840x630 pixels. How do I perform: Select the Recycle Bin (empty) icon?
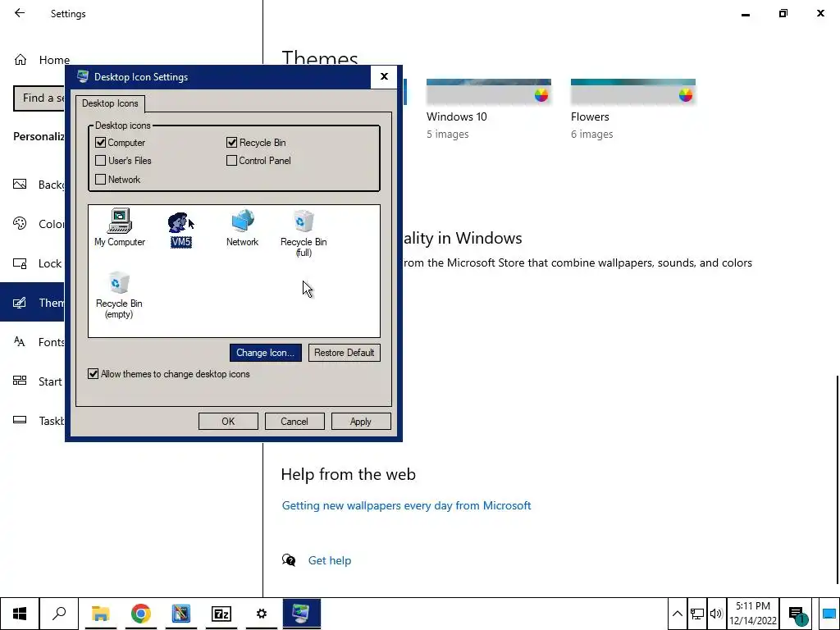click(x=119, y=295)
